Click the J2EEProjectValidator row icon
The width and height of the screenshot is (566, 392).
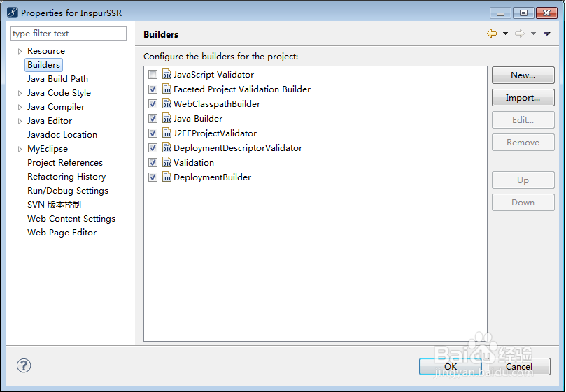167,133
